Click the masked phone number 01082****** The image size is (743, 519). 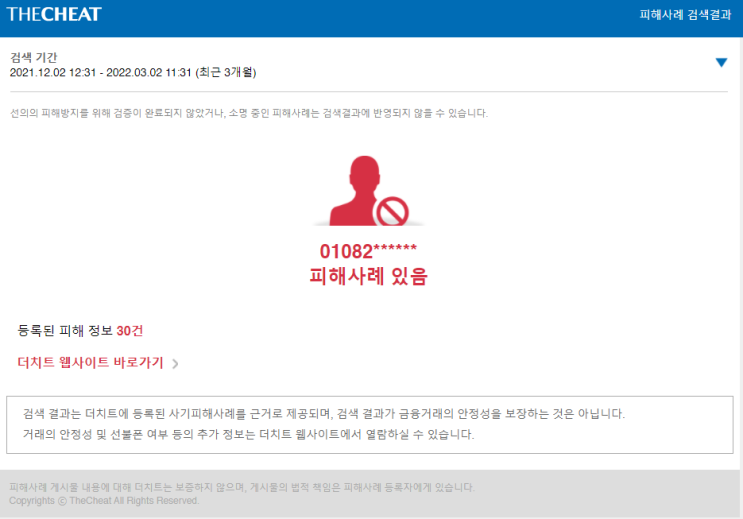coord(368,251)
